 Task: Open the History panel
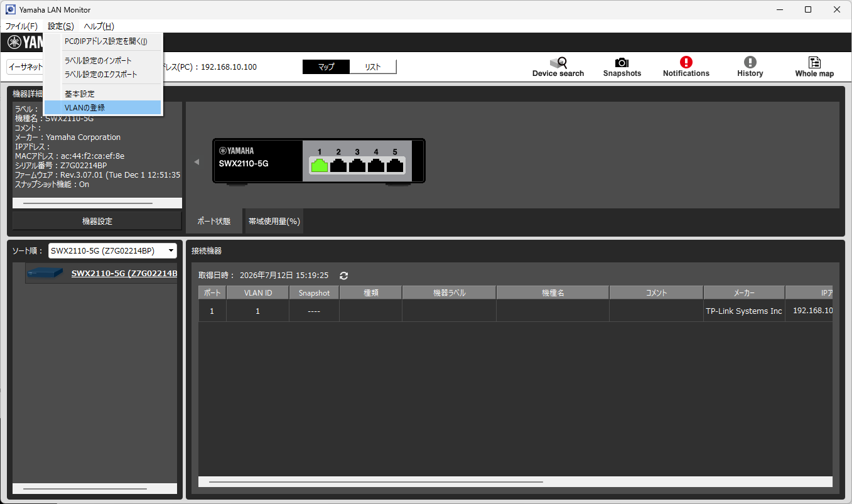pos(750,67)
